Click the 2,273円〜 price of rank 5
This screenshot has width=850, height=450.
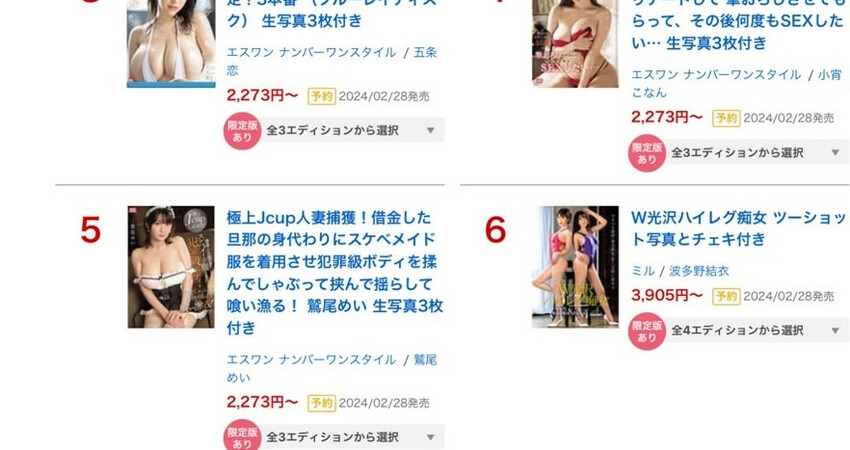pyautogui.click(x=262, y=402)
